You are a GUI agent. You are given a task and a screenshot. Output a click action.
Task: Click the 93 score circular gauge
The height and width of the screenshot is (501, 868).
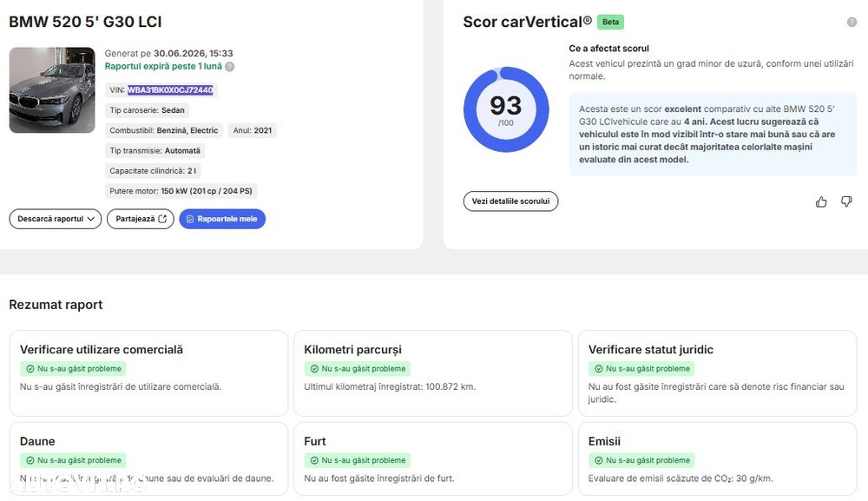click(x=505, y=109)
